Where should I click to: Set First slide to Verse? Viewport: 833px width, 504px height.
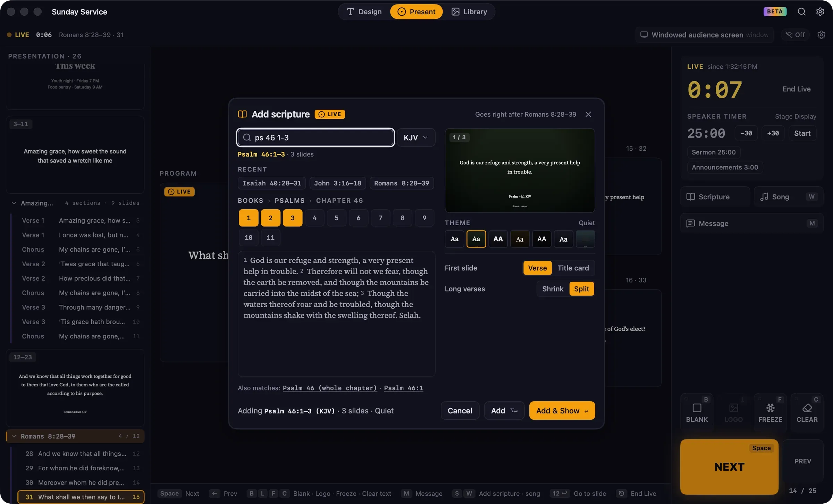(x=537, y=268)
